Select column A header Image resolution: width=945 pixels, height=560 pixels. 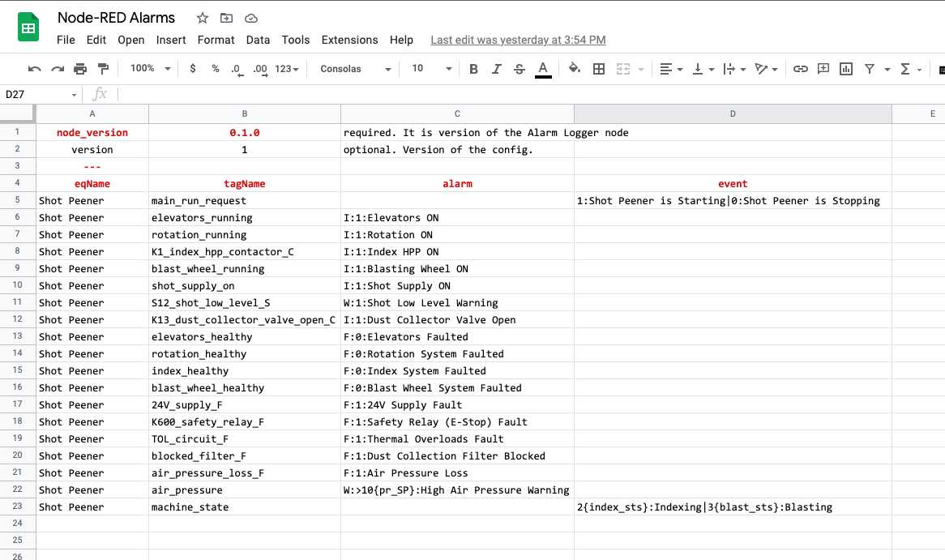click(x=92, y=114)
